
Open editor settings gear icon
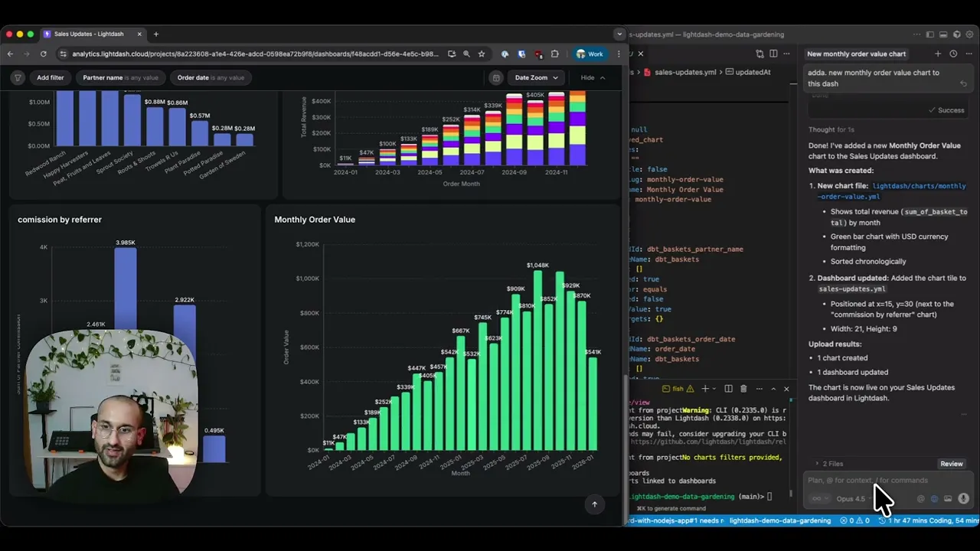[970, 34]
